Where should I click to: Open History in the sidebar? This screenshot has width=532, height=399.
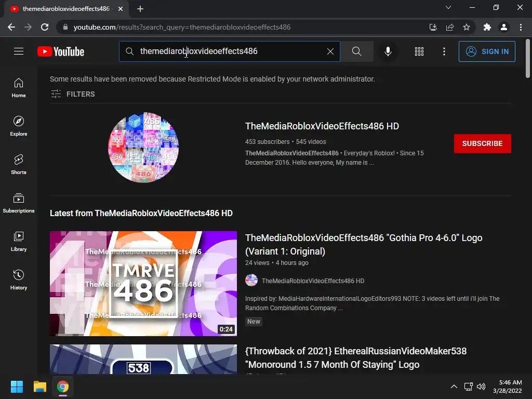click(x=19, y=280)
